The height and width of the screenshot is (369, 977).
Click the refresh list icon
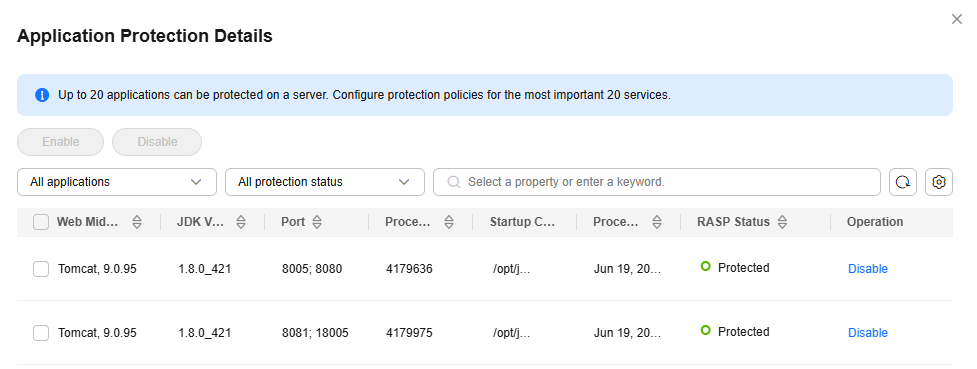[902, 182]
